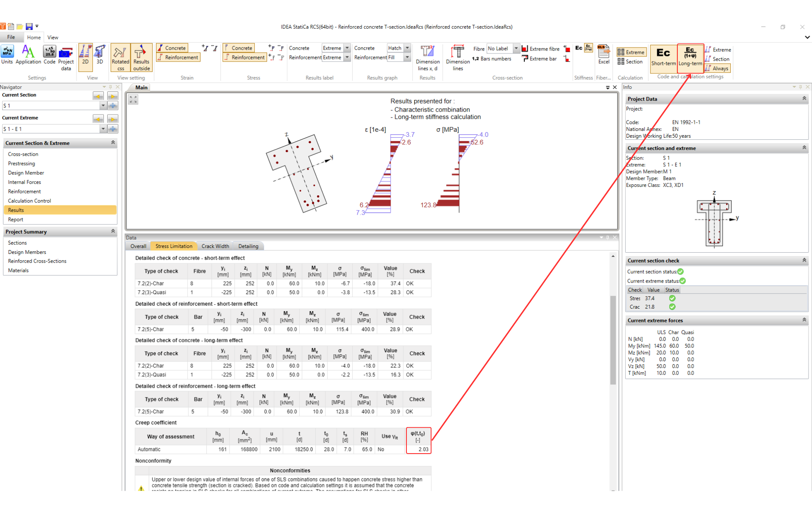Click Dimension lines x, d icon
812x513 pixels.
[427, 57]
